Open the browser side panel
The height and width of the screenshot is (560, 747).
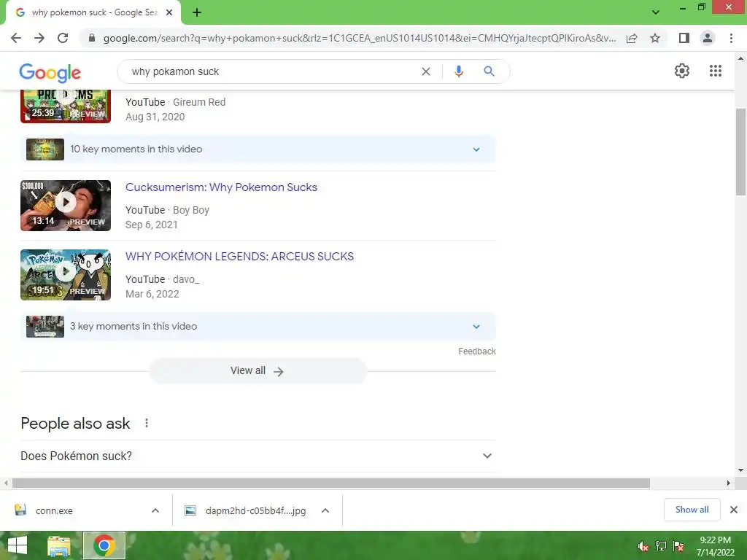(x=684, y=38)
